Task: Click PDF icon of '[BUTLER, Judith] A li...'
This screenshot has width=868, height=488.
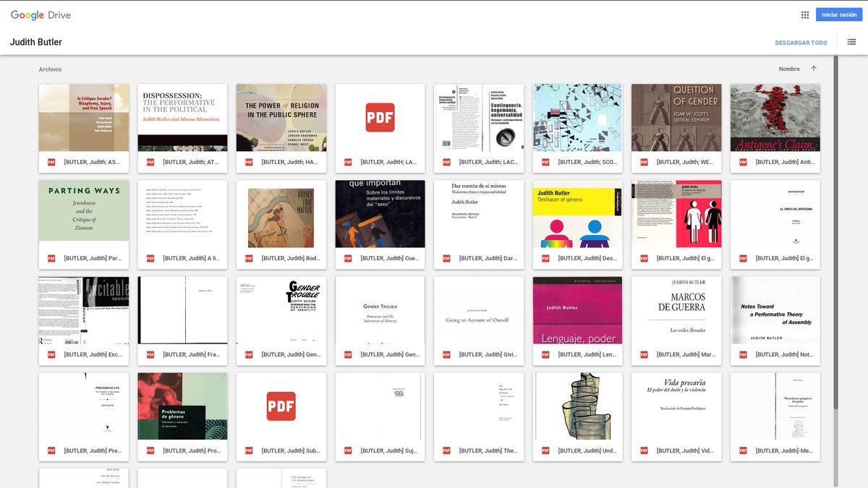Action: click(150, 258)
